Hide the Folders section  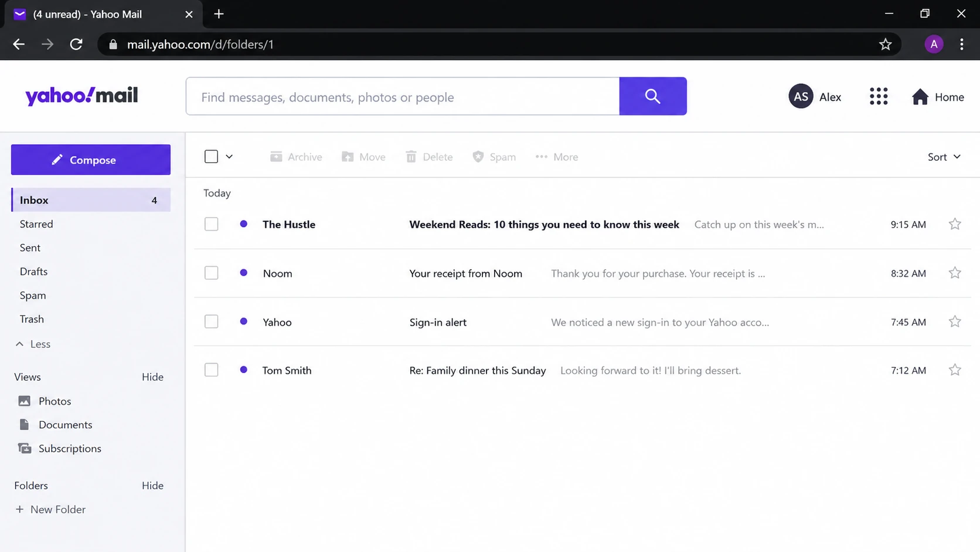(152, 485)
